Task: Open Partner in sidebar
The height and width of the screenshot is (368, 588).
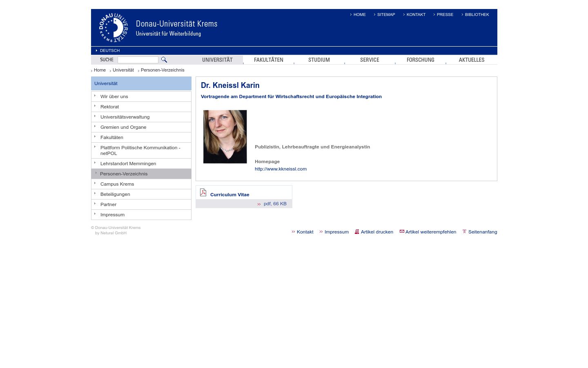Action: 141,204
